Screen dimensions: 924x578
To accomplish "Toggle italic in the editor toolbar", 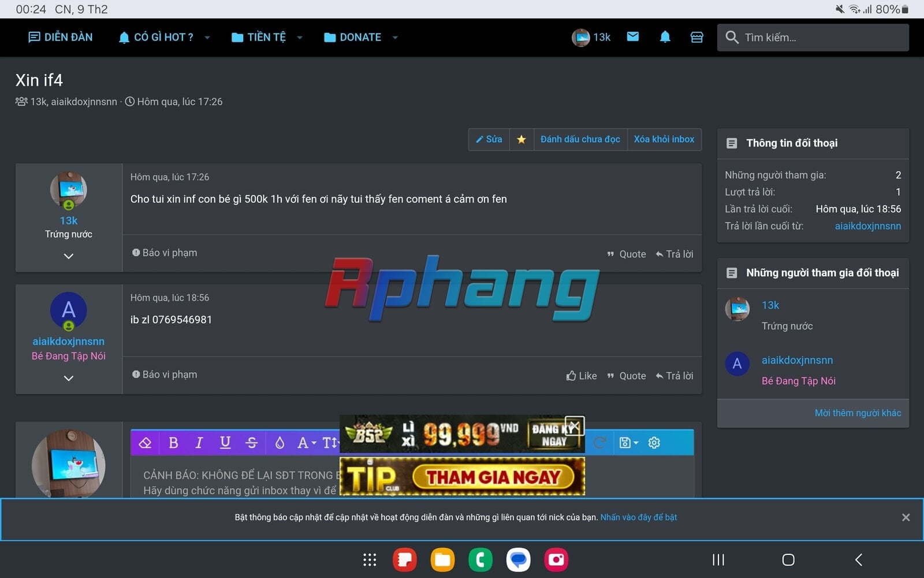I will [199, 443].
